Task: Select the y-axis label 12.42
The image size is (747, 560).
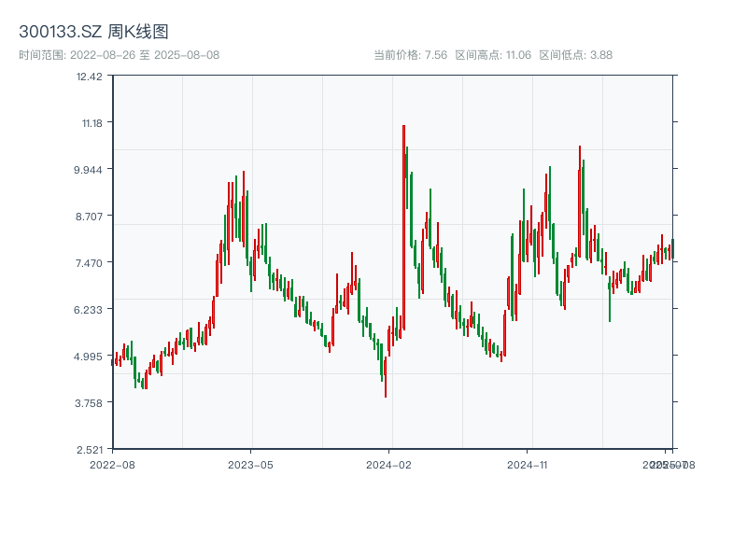Action: tap(90, 79)
